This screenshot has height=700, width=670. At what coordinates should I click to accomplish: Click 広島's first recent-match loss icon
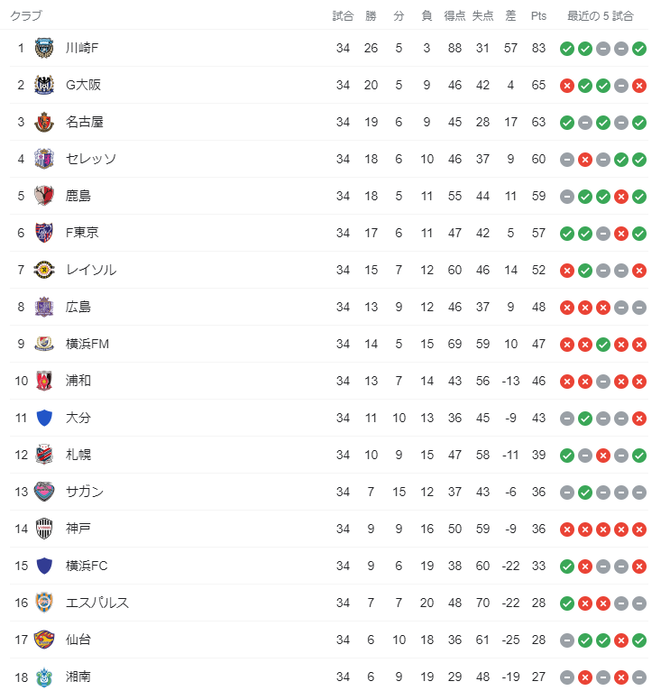[x=567, y=307]
